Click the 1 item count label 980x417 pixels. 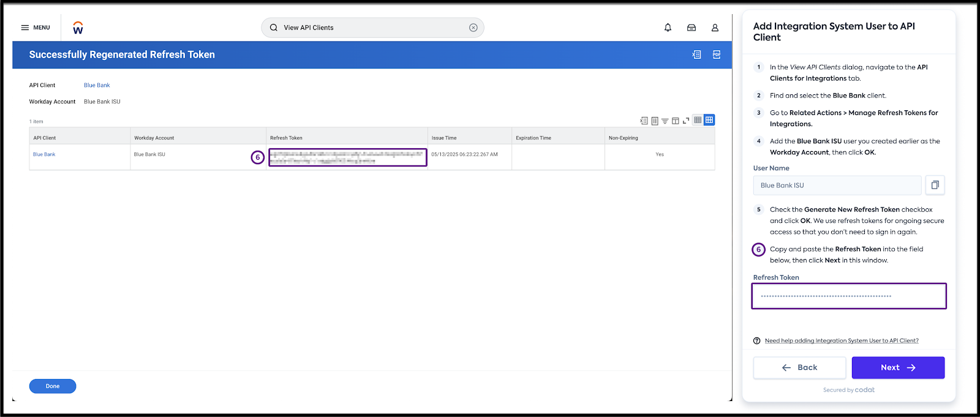(36, 121)
